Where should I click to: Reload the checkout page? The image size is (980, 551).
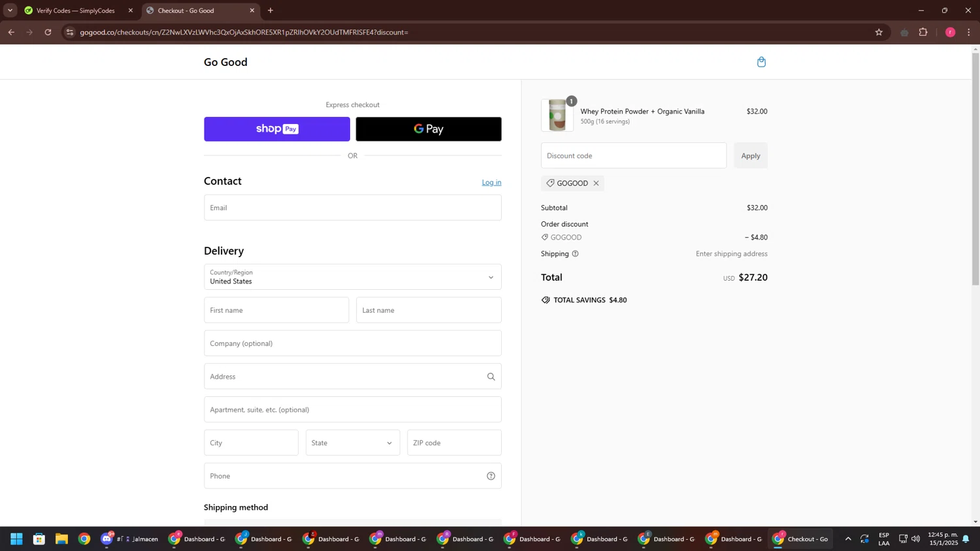(x=48, y=32)
